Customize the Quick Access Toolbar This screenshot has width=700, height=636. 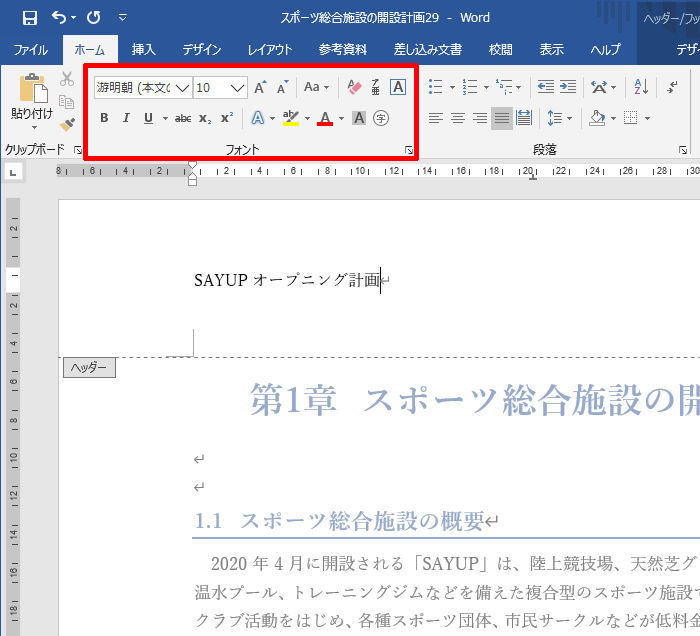pyautogui.click(x=122, y=18)
